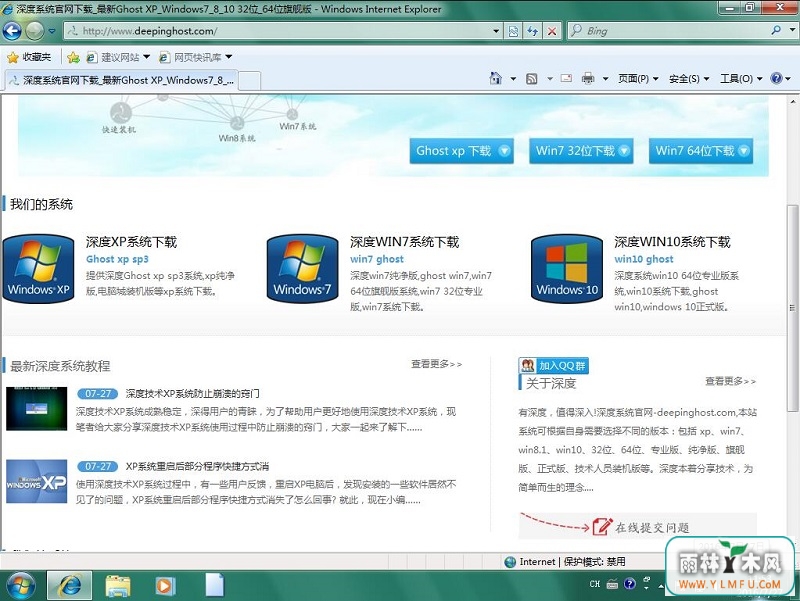Open the recent pages dropdown beside Forward
Image resolution: width=800 pixels, height=601 pixels.
pos(52,31)
